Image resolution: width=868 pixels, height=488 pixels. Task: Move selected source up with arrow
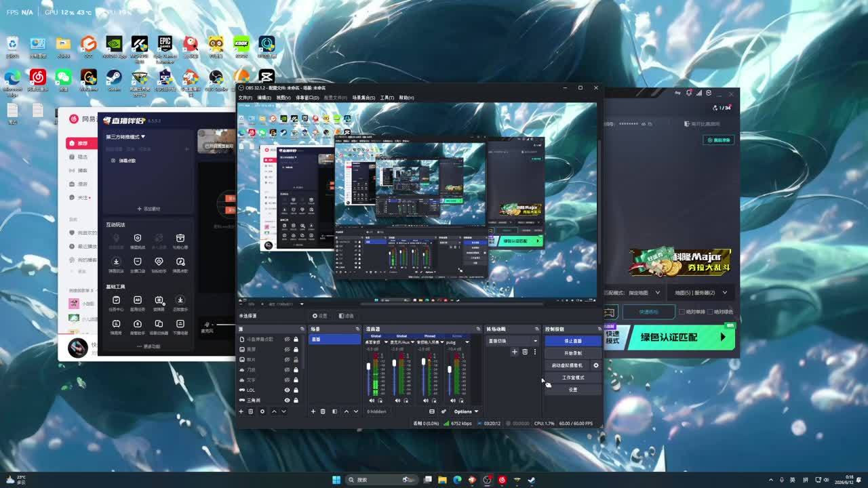click(274, 411)
